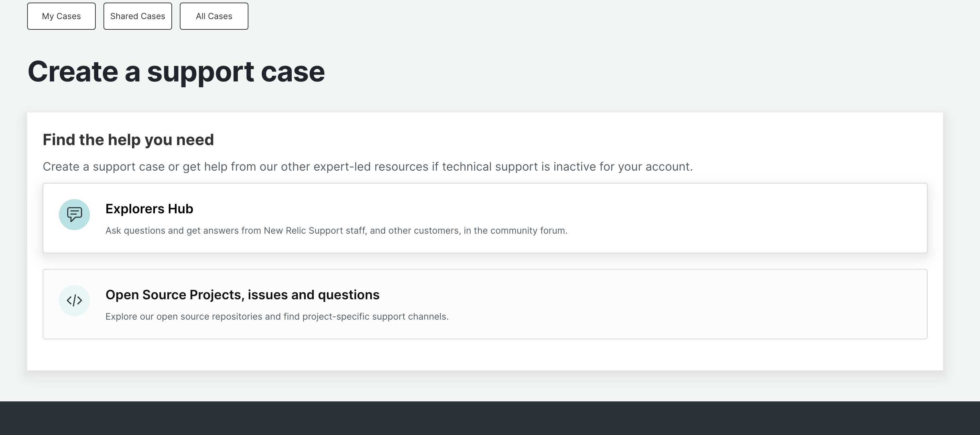Image resolution: width=980 pixels, height=435 pixels.
Task: Select the code brackets icon for Open Source Projects
Action: coord(74,300)
